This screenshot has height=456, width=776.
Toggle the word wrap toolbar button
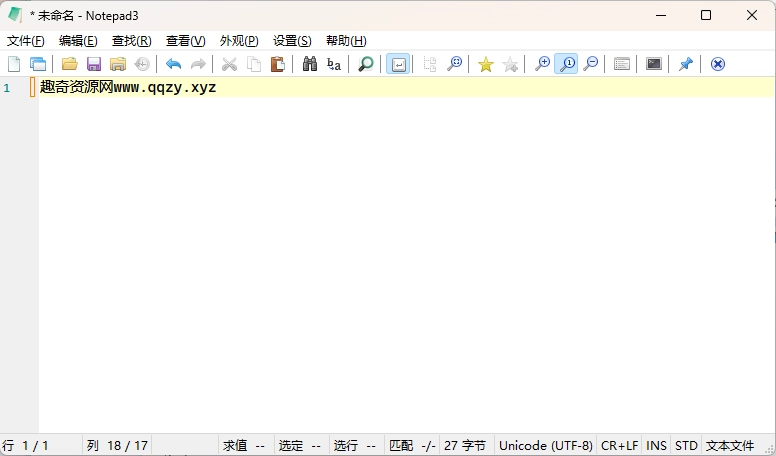coord(398,64)
